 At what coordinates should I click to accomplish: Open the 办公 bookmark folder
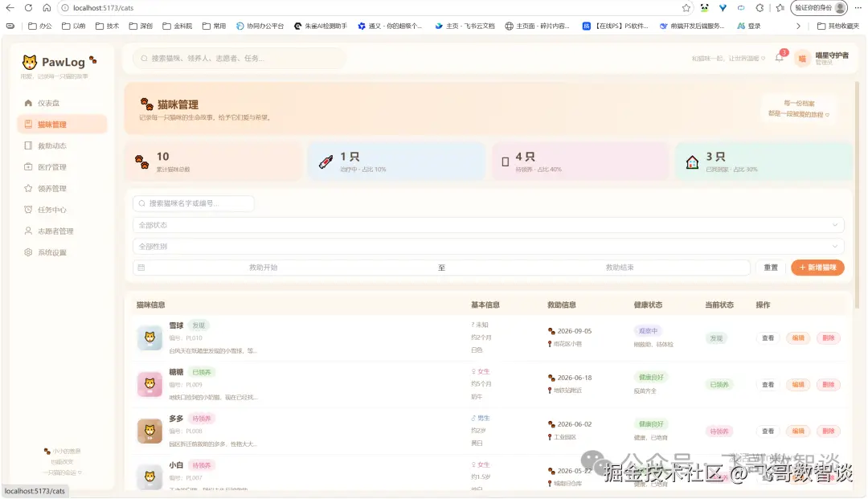click(x=40, y=26)
